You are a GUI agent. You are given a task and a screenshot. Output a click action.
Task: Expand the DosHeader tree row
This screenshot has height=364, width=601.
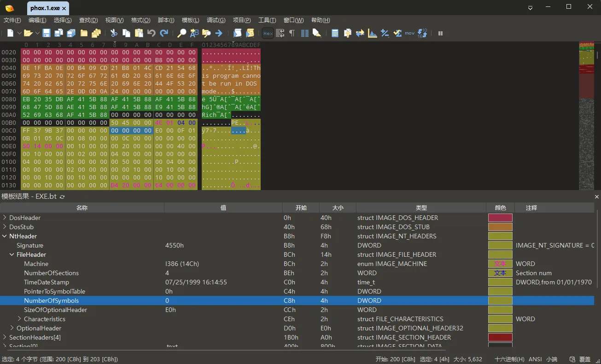[x=5, y=218]
